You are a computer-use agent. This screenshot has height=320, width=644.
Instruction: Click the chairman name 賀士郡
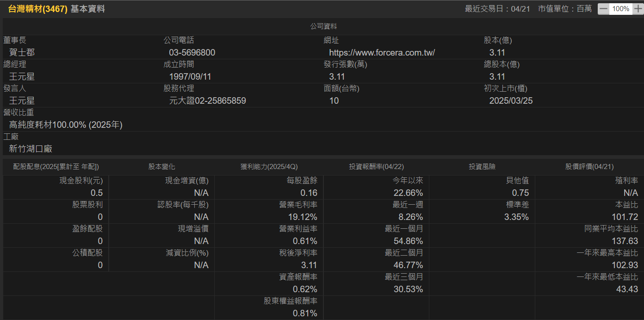click(x=21, y=52)
